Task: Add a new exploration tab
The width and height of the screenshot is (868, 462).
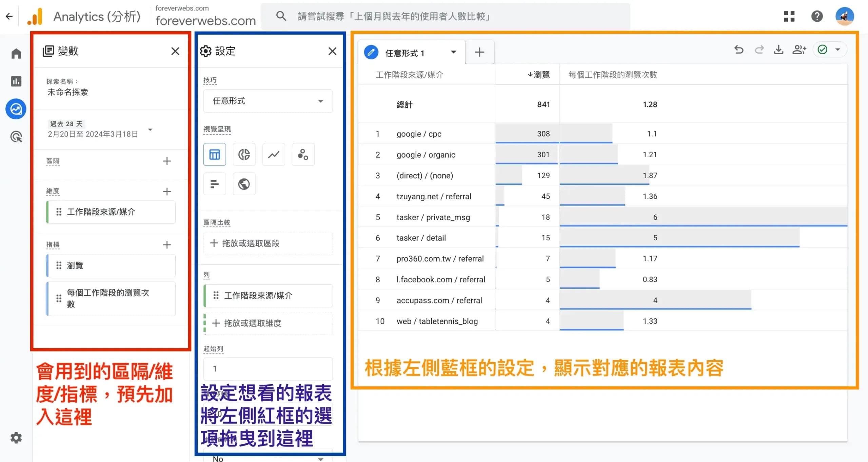Action: coord(479,52)
